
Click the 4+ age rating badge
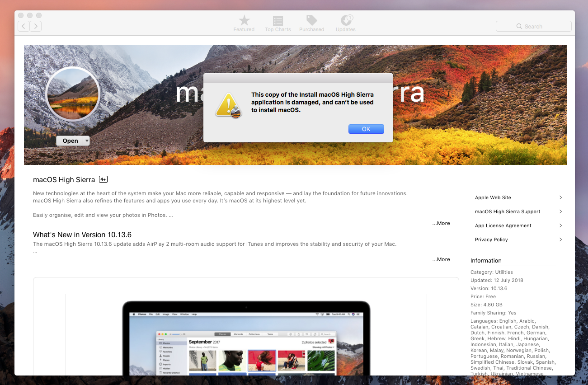coord(103,179)
